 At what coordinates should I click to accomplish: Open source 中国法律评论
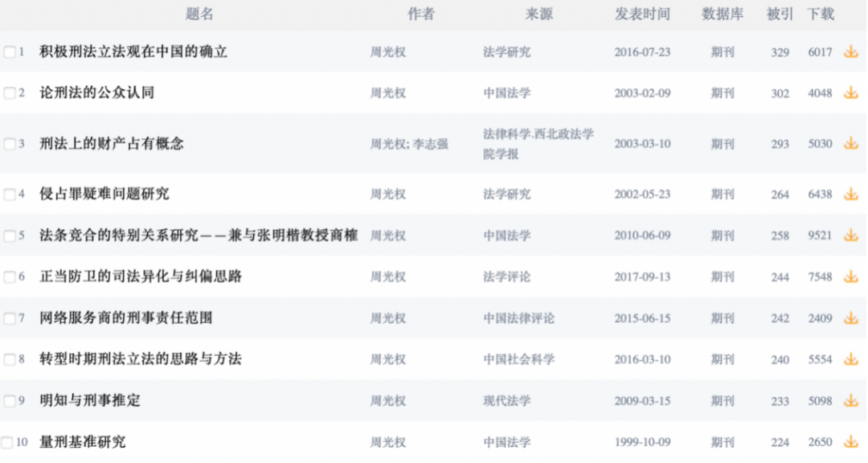pyautogui.click(x=518, y=318)
